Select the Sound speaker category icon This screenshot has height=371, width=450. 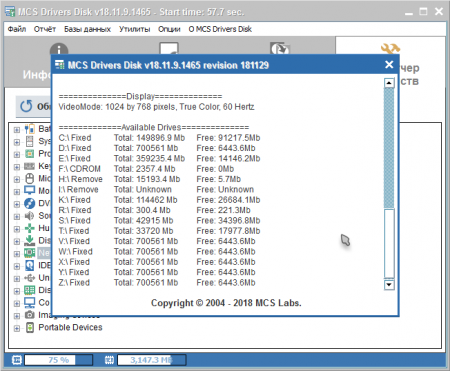pyautogui.click(x=30, y=216)
